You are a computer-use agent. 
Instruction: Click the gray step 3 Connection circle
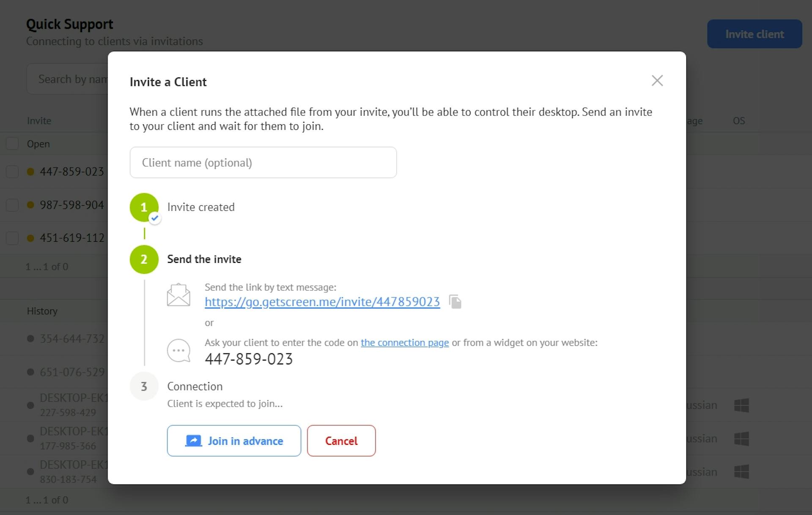[144, 386]
